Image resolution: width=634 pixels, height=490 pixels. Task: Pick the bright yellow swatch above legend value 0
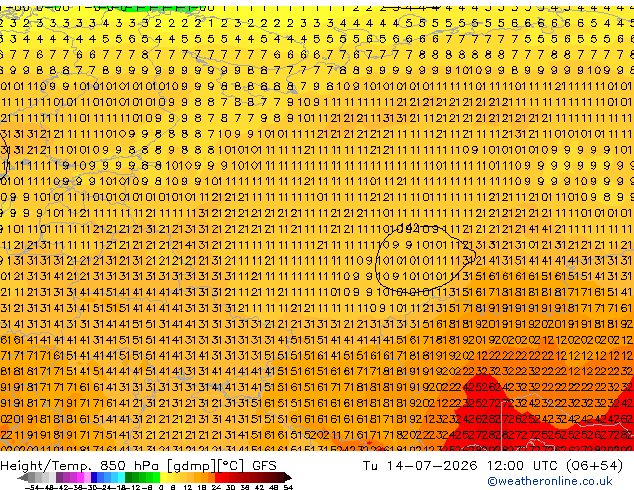coord(163,477)
